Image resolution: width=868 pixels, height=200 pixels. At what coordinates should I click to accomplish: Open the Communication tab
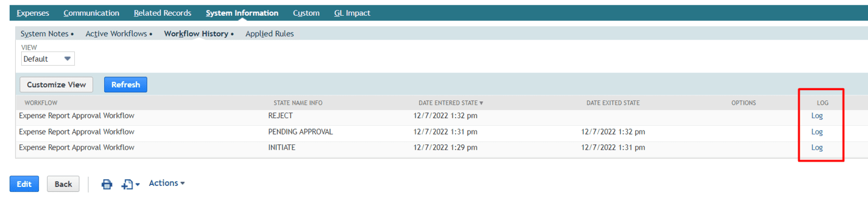click(91, 13)
